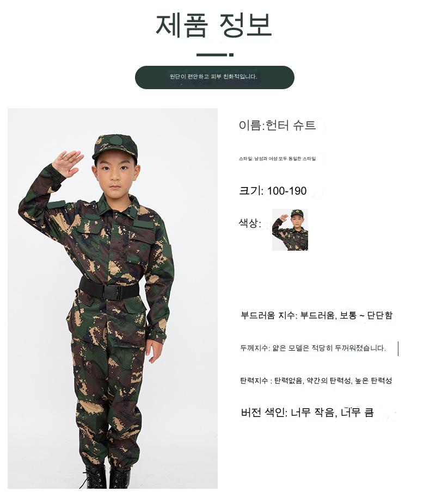This screenshot has width=430, height=504.
Task: Click the camouflage cap in the photo
Action: (115, 147)
